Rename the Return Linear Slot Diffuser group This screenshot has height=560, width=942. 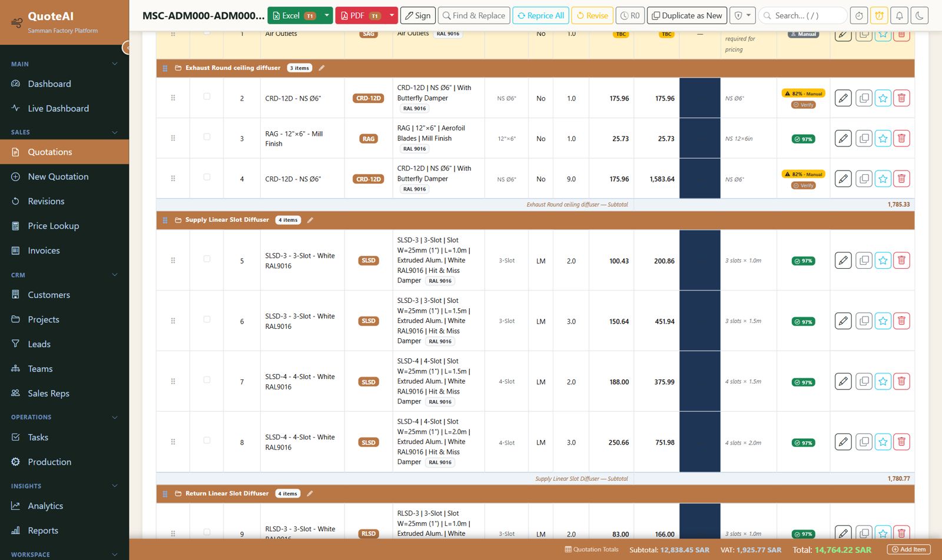click(310, 494)
